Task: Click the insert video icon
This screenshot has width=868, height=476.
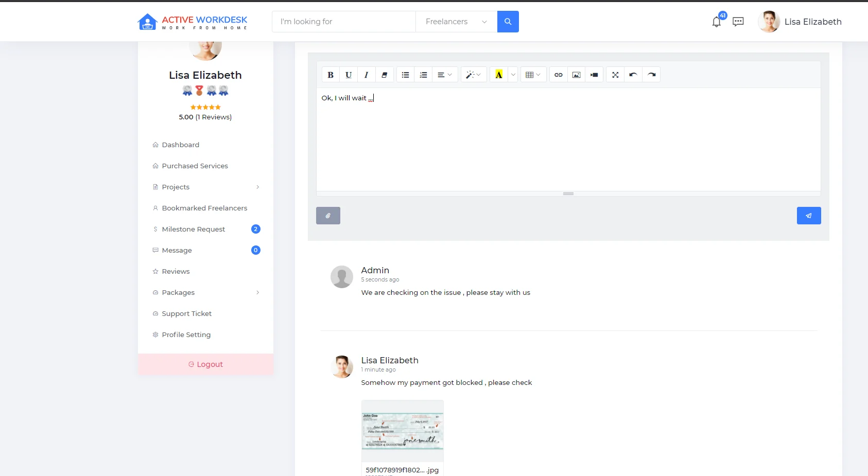Action: point(594,75)
